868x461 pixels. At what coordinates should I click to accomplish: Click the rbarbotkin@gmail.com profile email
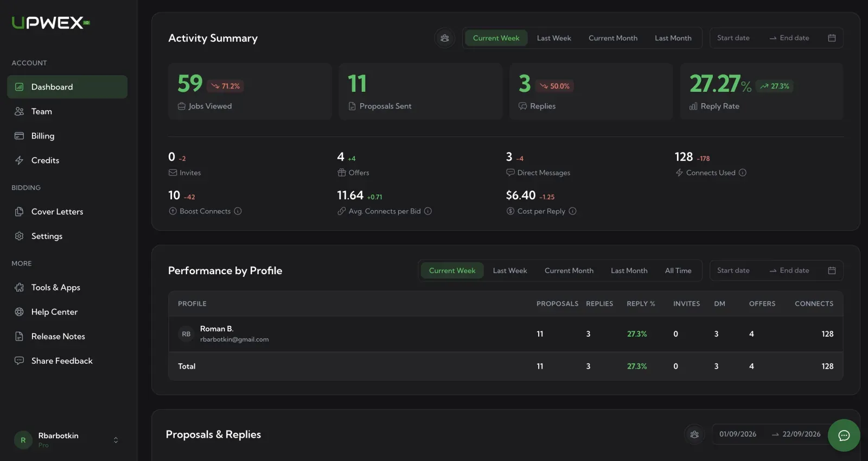(234, 339)
